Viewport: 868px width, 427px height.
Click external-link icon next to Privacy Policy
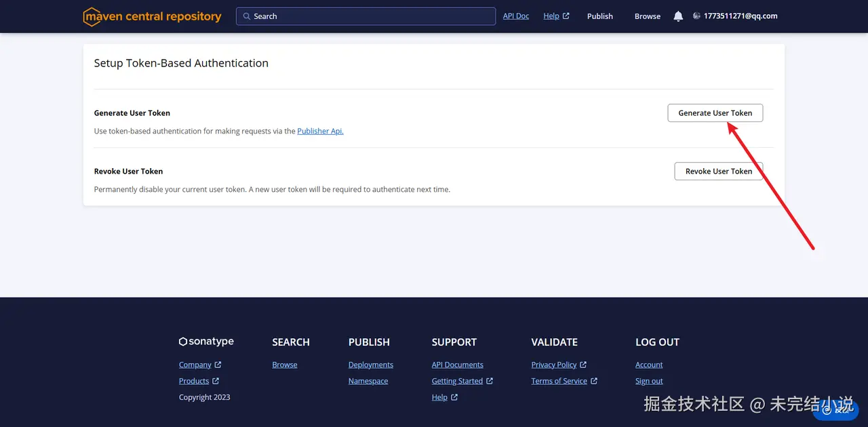[583, 365]
